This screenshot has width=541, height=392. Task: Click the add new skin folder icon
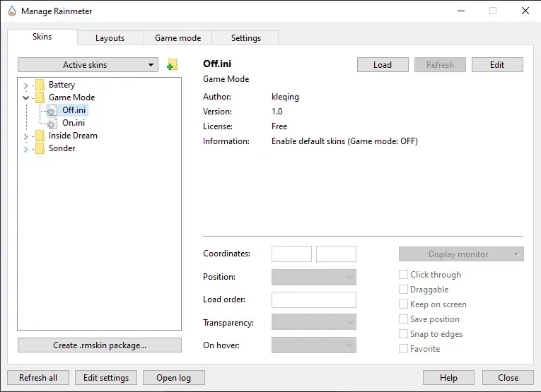(172, 64)
